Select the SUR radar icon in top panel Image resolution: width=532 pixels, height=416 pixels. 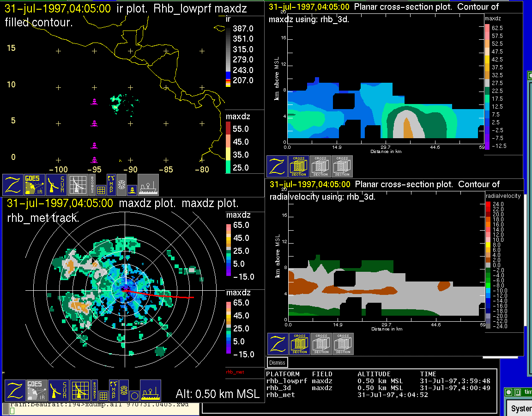(56, 185)
